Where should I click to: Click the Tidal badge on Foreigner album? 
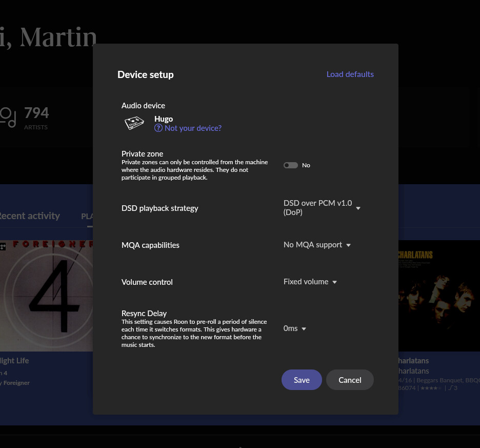(x=3, y=247)
